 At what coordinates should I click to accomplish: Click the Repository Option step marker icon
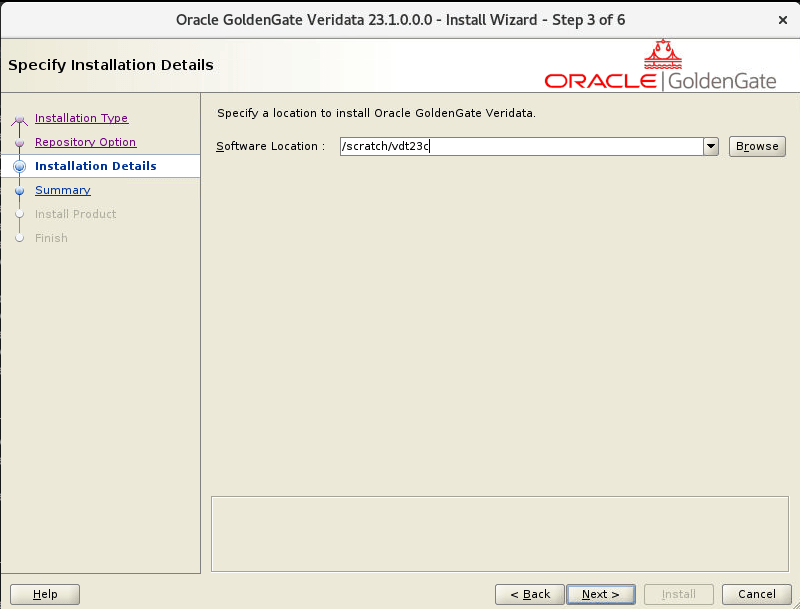[18, 142]
